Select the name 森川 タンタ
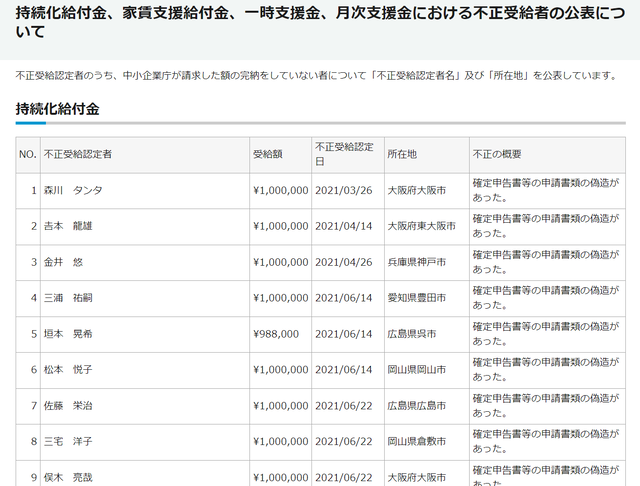 pos(73,191)
